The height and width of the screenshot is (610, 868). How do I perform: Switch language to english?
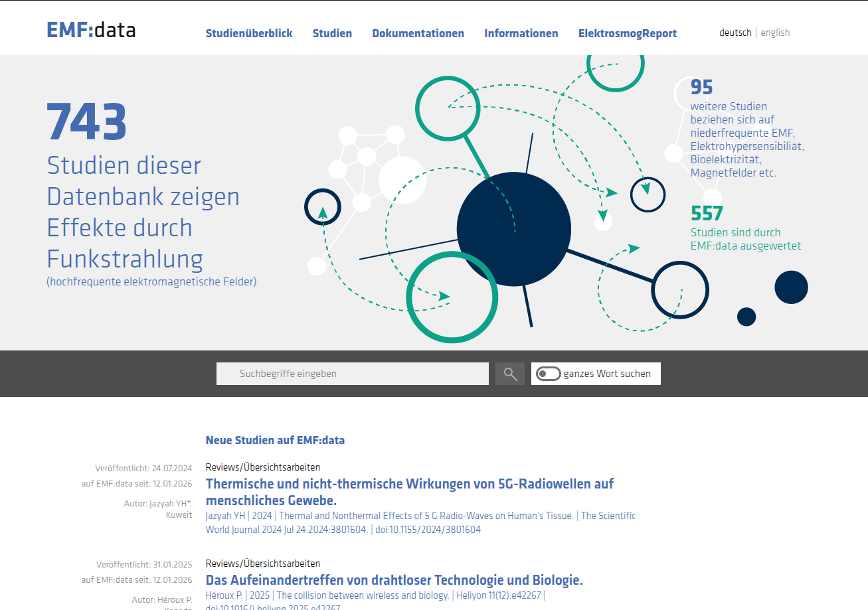point(775,33)
